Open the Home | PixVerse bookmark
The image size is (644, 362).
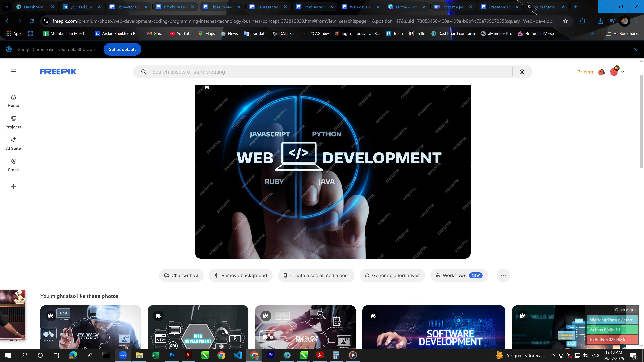click(536, 34)
